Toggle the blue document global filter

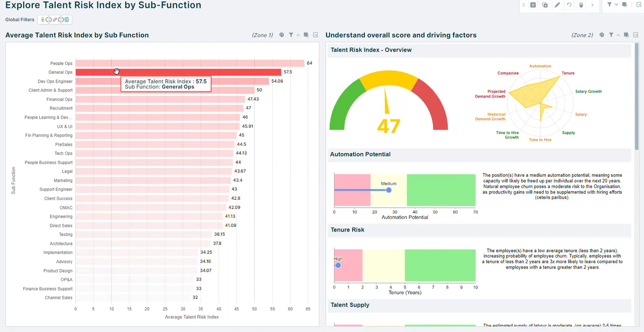(67, 19)
